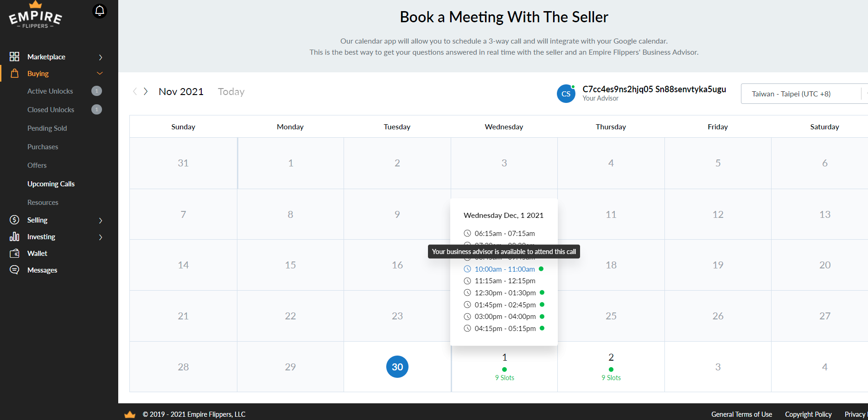Go to the previous month arrow
The height and width of the screenshot is (420, 868).
tap(135, 91)
